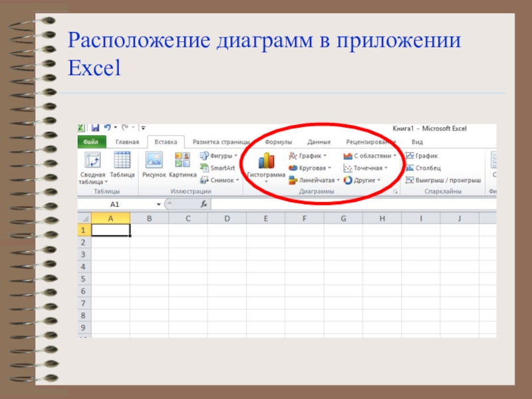Select column G header
The height and width of the screenshot is (399, 532).
tap(343, 218)
